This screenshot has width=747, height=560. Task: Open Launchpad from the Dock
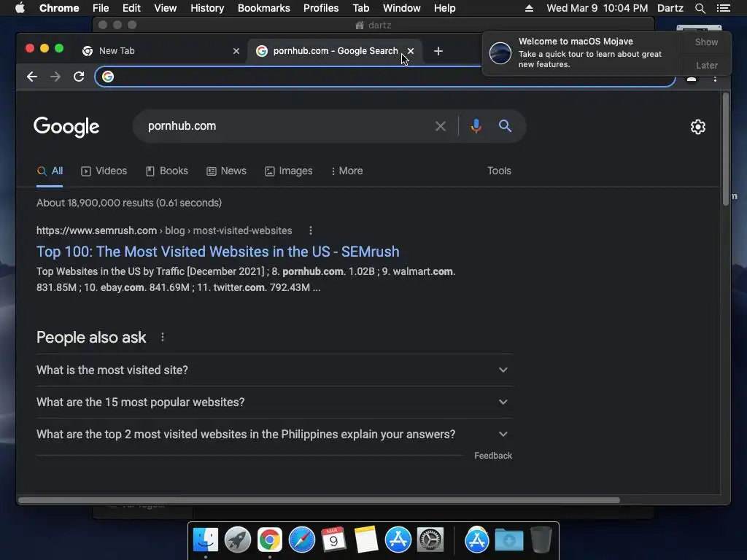point(237,540)
